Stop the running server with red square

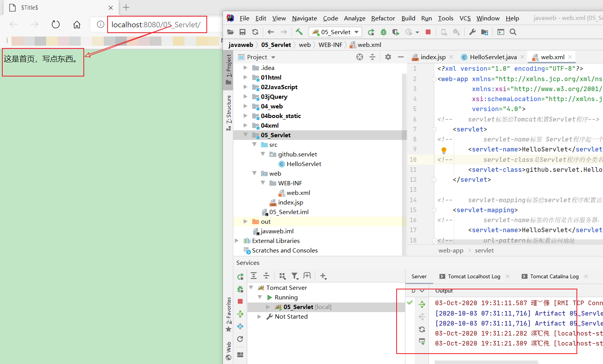pyautogui.click(x=428, y=32)
